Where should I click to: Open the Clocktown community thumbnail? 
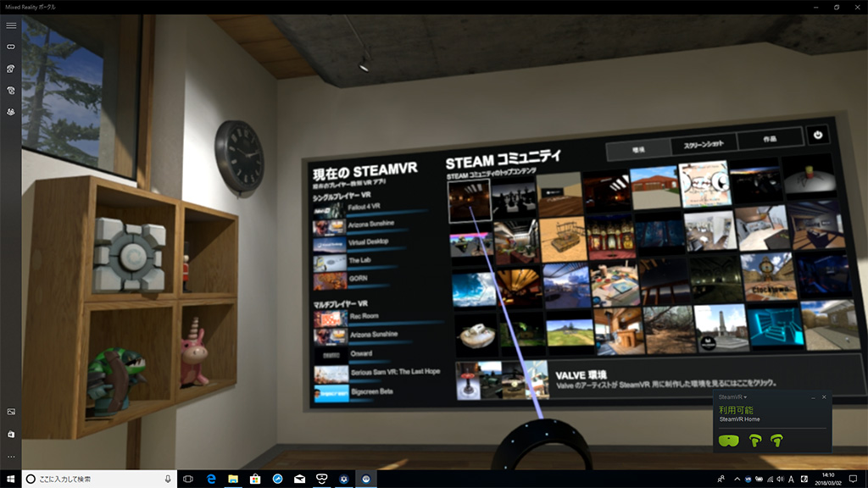[x=768, y=277]
